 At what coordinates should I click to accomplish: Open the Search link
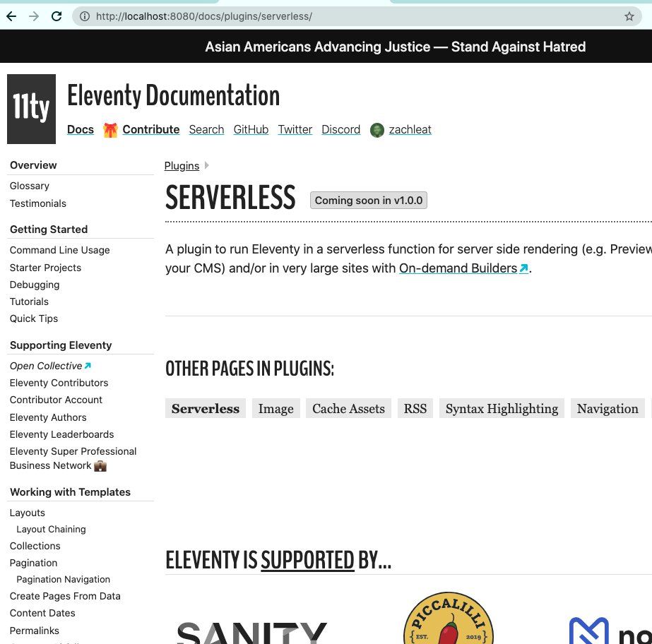click(x=206, y=130)
